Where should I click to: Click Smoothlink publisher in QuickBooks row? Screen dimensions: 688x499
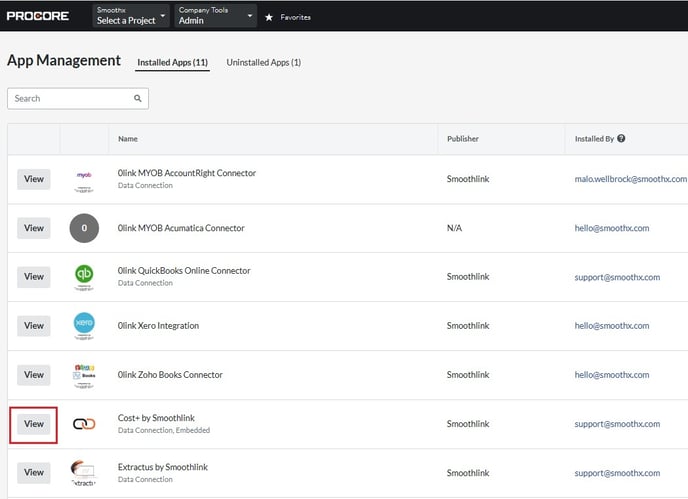468,277
